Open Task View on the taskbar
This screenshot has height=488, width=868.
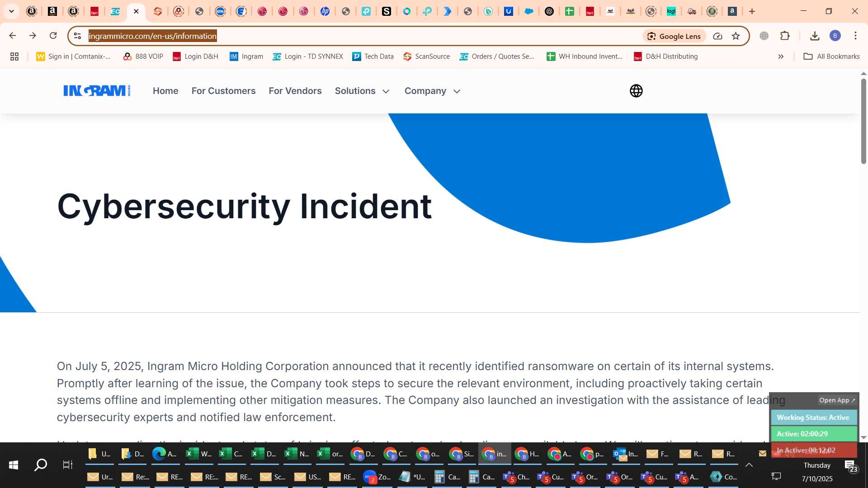pos(67,465)
